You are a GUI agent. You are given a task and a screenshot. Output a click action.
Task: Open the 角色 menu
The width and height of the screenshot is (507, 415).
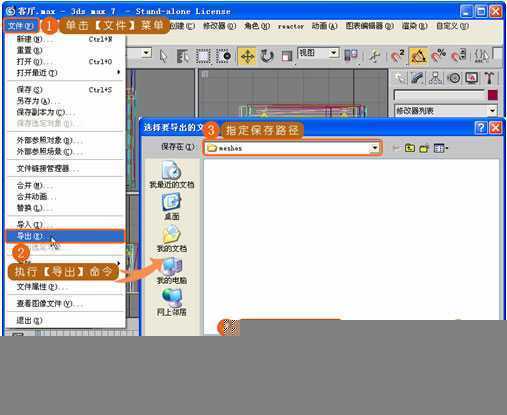click(257, 26)
